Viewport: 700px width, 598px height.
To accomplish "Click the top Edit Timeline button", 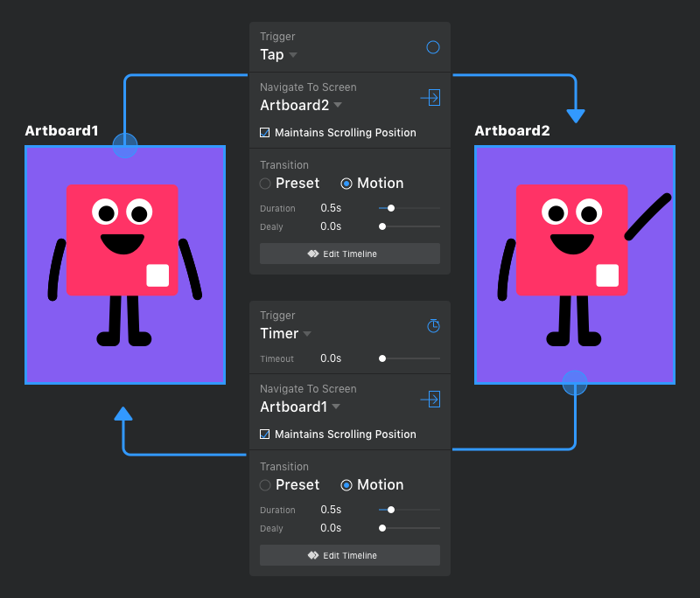I will [349, 253].
